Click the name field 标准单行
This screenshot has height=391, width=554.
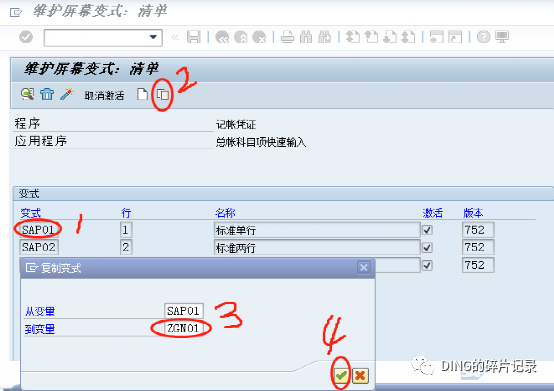(x=317, y=230)
